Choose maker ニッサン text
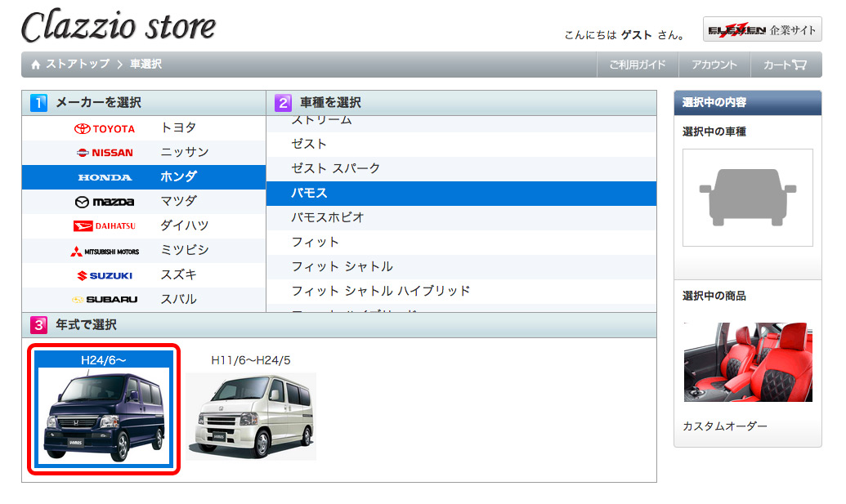 pyautogui.click(x=185, y=153)
